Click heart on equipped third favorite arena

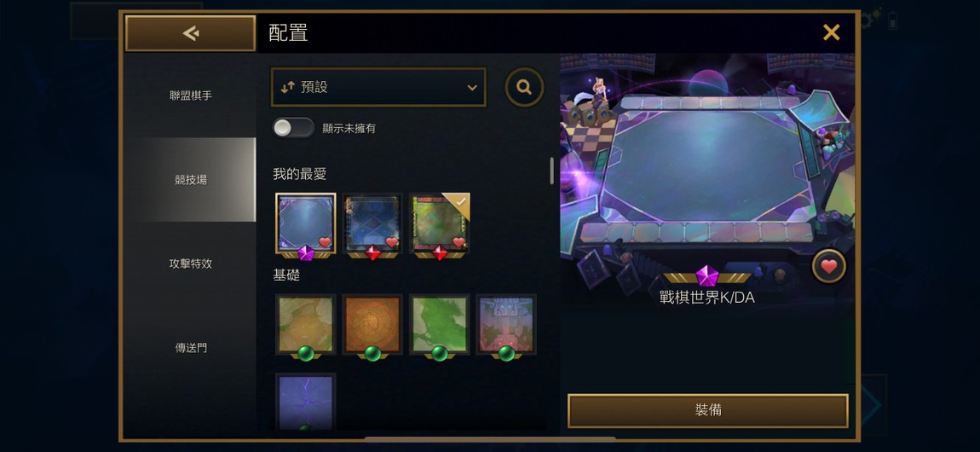tap(458, 242)
